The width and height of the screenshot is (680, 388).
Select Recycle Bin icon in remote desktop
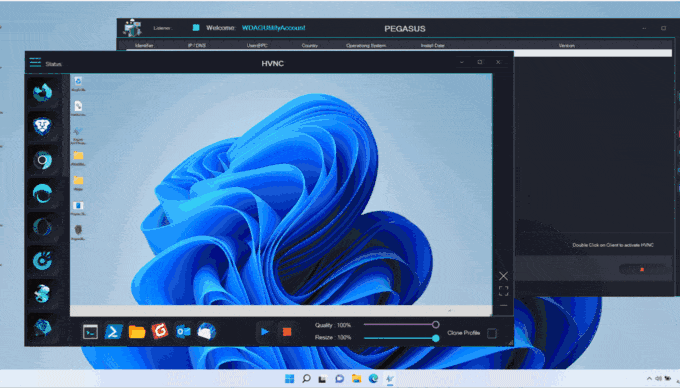78,83
